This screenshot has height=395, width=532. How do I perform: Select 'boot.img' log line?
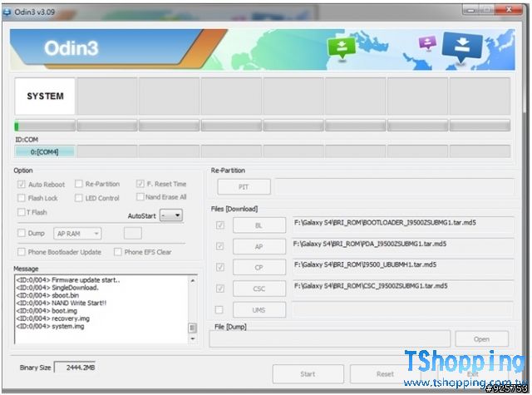pyautogui.click(x=47, y=311)
